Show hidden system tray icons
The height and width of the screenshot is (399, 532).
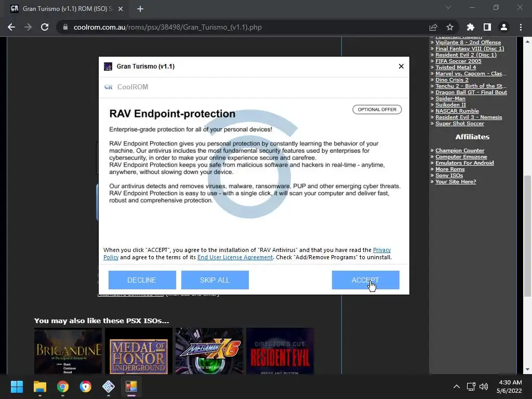[457, 387]
